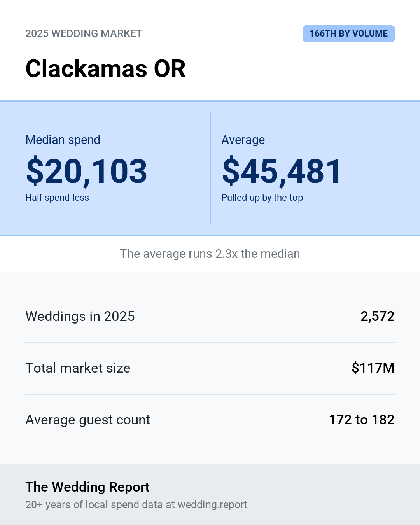Click the Median spend label
The width and height of the screenshot is (420, 525).
coord(63,140)
